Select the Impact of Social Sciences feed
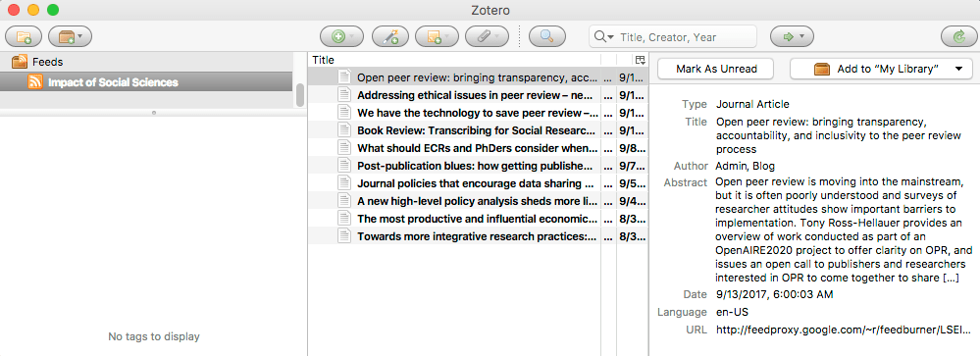980x356 pixels. pos(146,81)
